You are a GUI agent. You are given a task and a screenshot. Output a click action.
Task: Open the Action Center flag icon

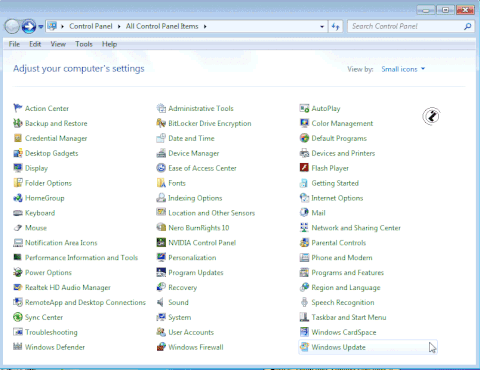coord(18,108)
